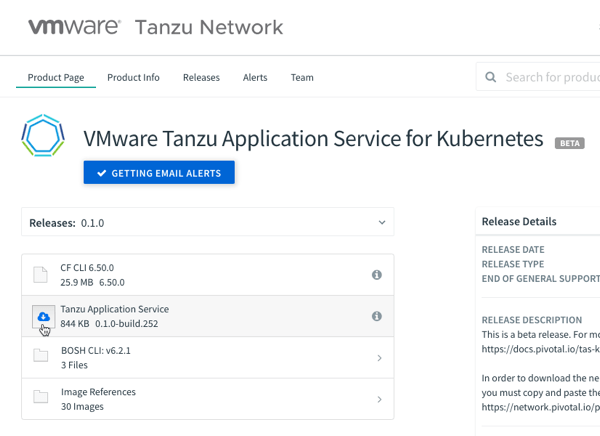
Task: Click the Getting Email Alerts button
Action: tap(159, 173)
